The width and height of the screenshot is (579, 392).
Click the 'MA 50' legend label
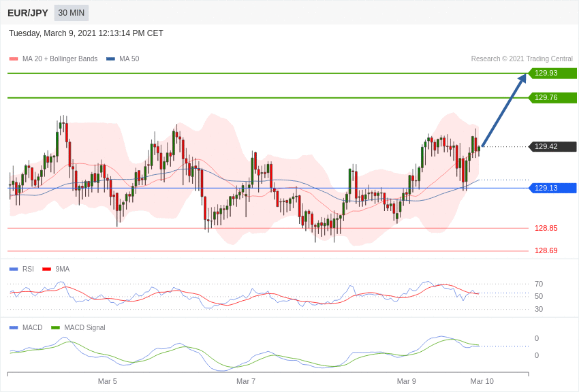coord(129,59)
